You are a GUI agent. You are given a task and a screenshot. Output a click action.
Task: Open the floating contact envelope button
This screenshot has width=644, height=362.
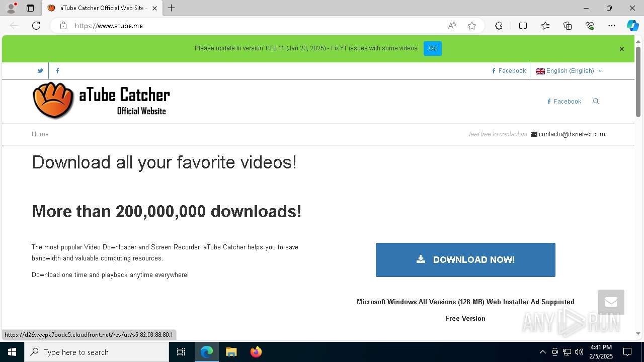[x=611, y=302]
